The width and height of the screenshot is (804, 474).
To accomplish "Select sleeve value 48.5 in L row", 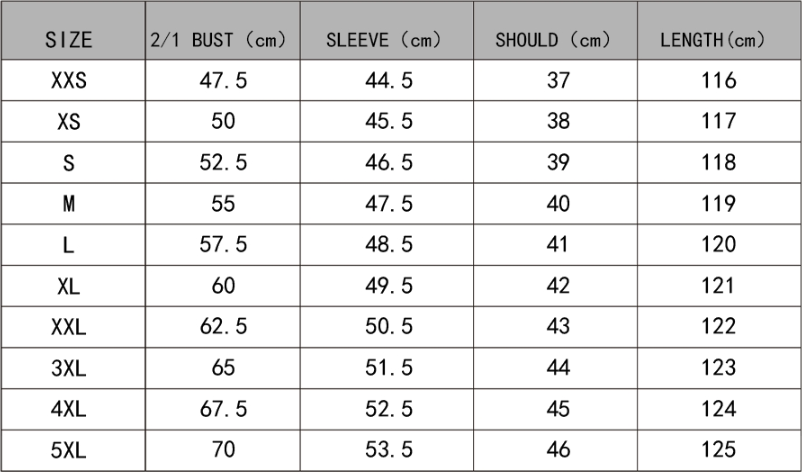I will [389, 245].
